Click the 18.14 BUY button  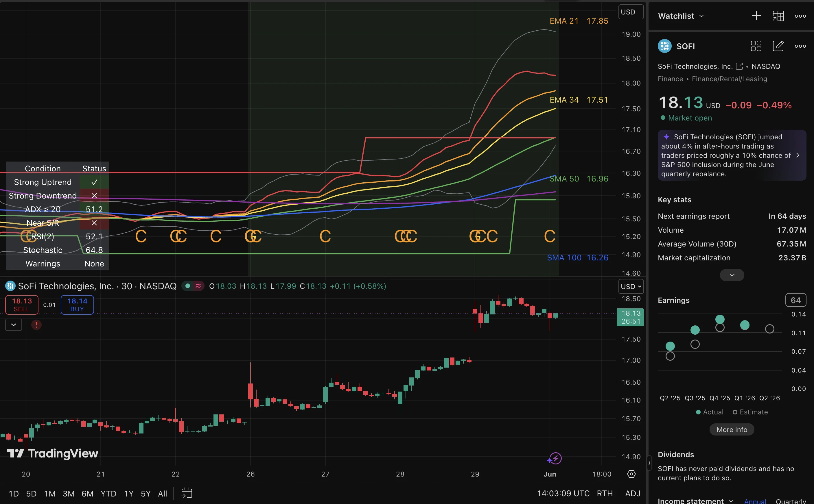pos(78,305)
